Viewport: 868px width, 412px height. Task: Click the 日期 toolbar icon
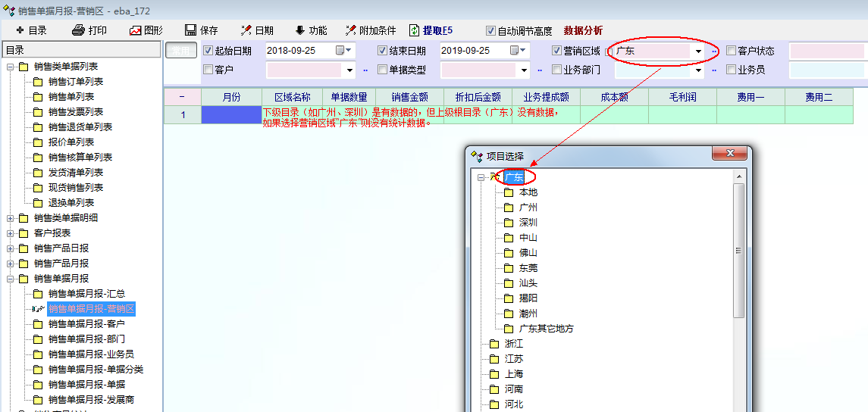click(x=246, y=30)
